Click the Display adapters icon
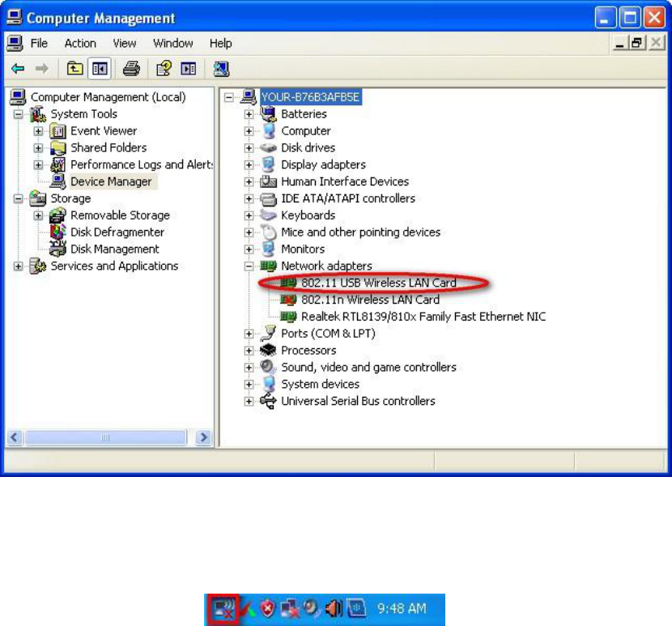The width and height of the screenshot is (672, 626). (268, 164)
